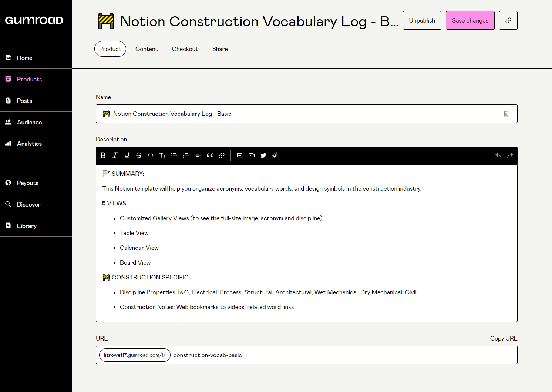552x392 pixels.
Task: Insert video into description
Action: (252, 155)
